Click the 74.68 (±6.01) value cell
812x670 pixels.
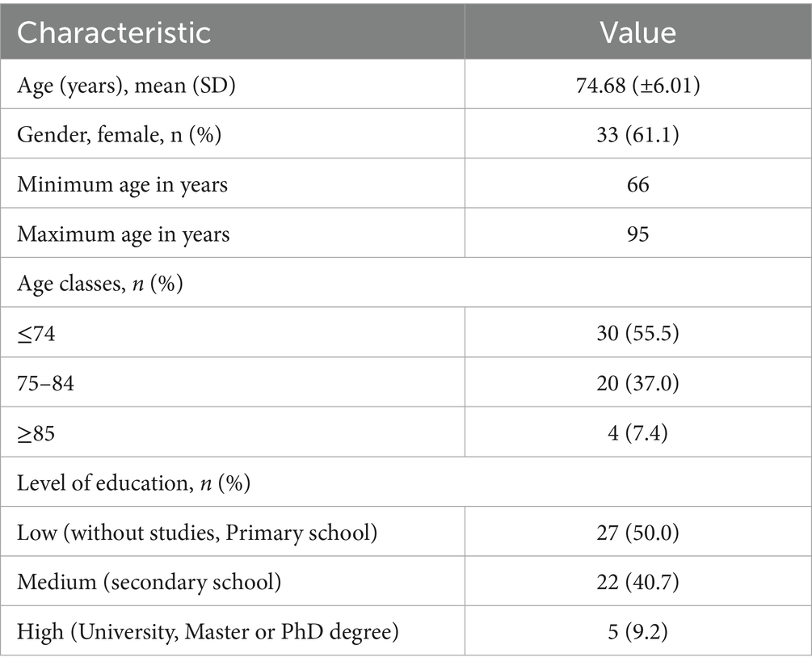(637, 85)
